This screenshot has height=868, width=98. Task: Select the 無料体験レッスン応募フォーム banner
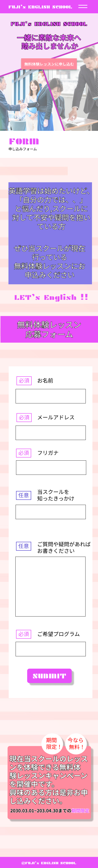(49, 329)
